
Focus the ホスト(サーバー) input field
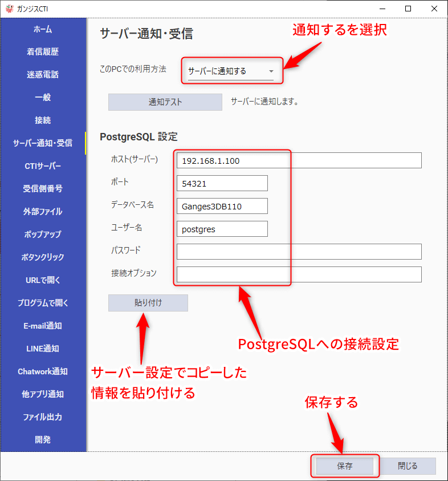299,160
